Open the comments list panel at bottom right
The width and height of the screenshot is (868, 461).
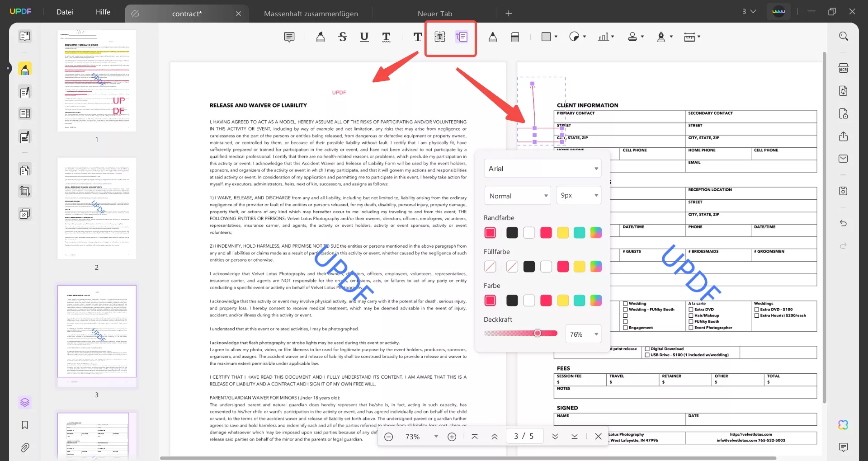click(x=844, y=447)
